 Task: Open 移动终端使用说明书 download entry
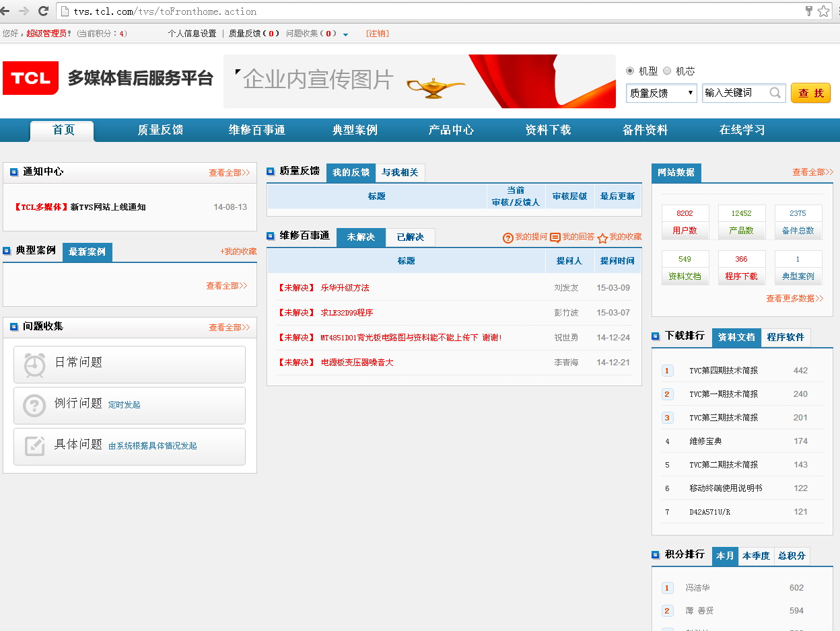[726, 488]
